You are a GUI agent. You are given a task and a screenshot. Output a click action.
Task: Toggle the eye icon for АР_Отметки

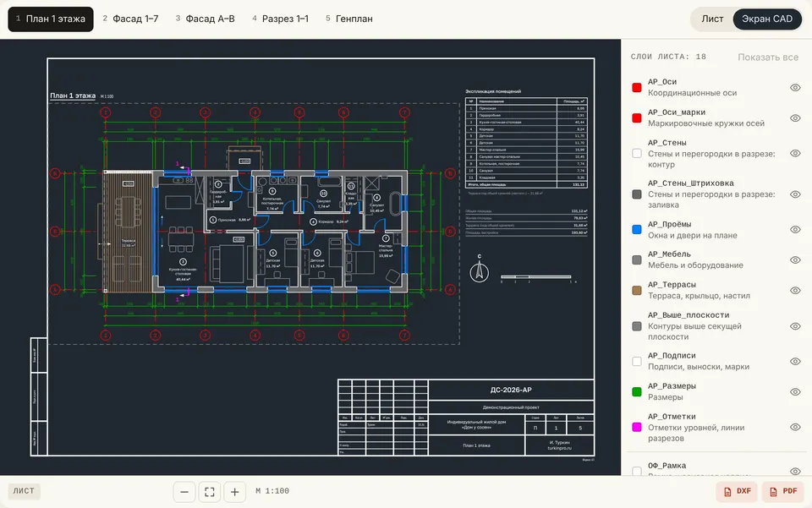coord(795,428)
